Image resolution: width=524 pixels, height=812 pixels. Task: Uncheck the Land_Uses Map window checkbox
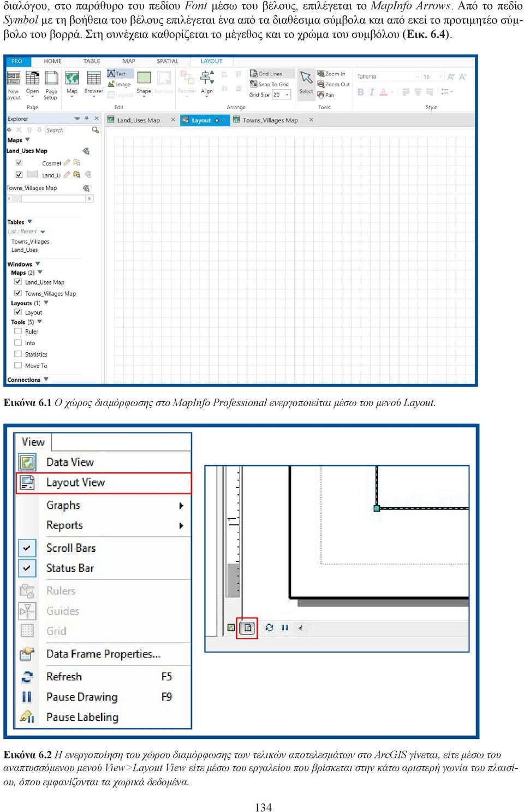click(x=18, y=282)
